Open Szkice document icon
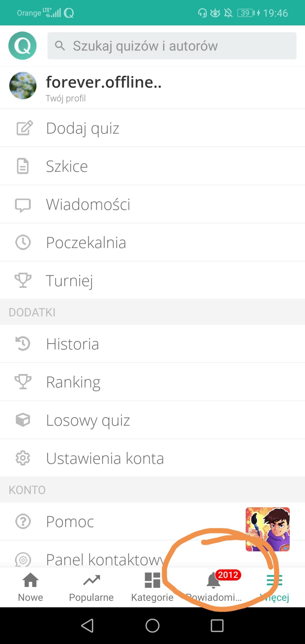305x644 pixels. [23, 166]
